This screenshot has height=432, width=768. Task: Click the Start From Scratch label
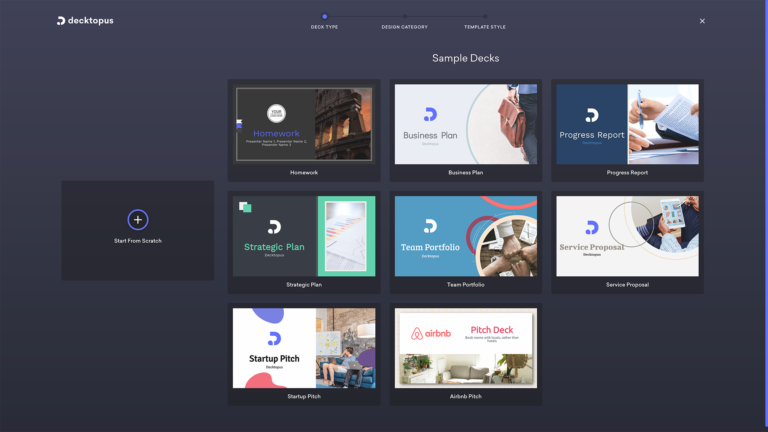138,241
